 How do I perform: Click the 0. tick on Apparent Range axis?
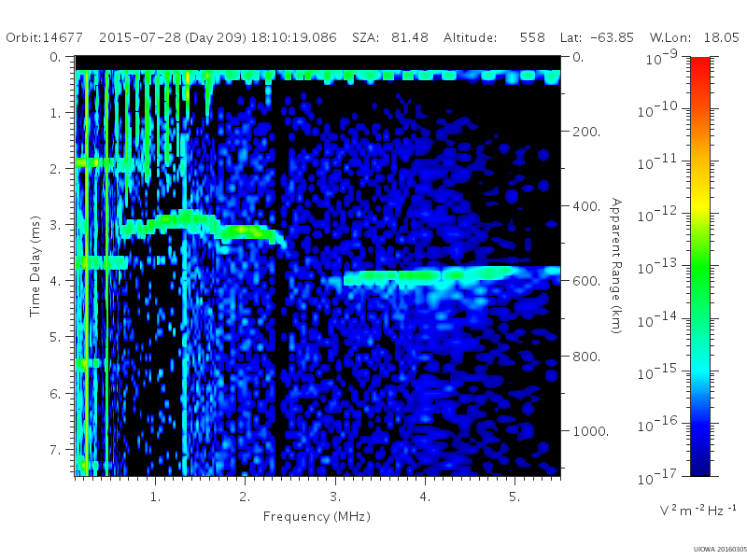point(578,57)
